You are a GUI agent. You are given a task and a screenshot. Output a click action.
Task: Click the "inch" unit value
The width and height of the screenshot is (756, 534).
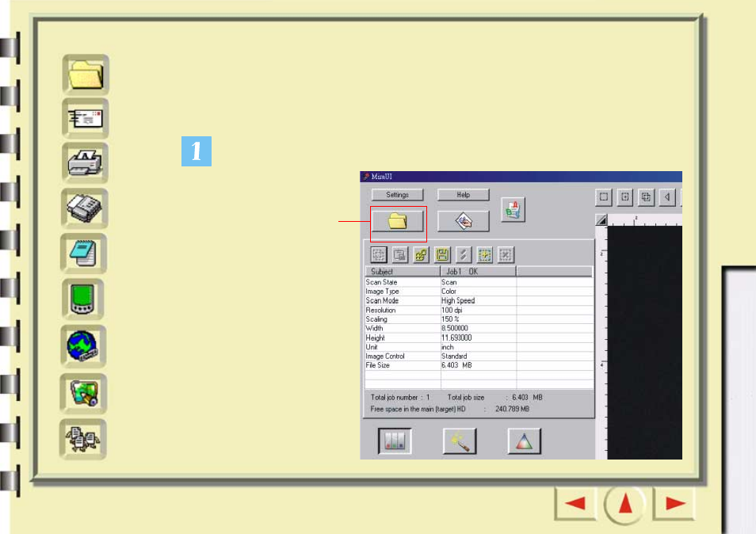click(x=448, y=347)
